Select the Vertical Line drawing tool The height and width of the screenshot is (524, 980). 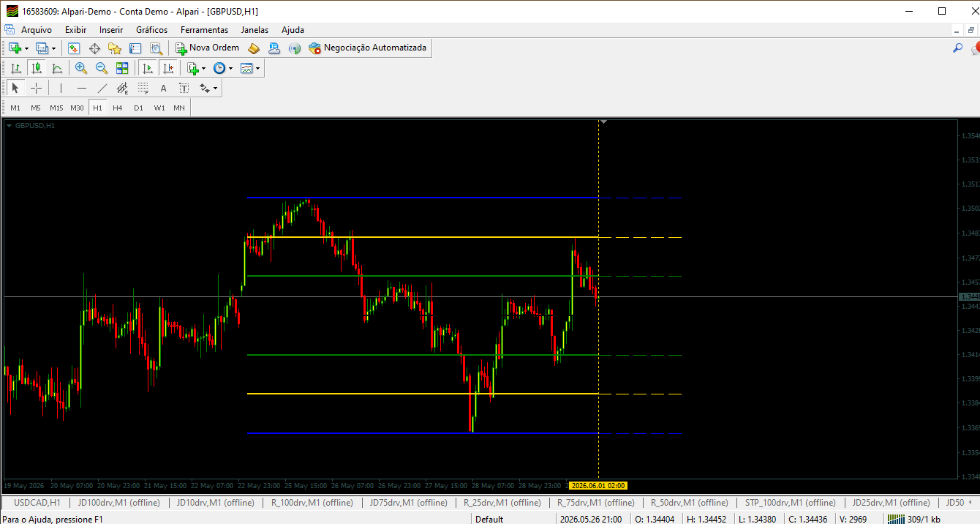61,88
